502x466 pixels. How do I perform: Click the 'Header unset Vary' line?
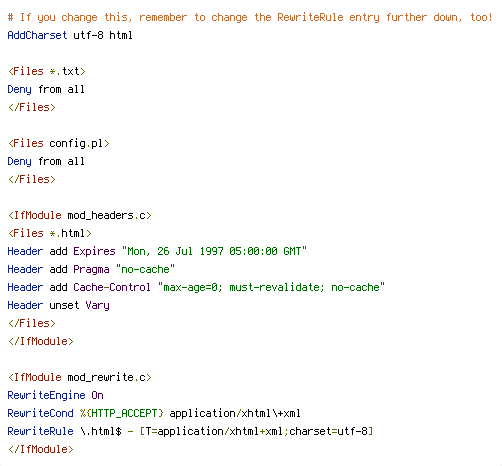58,305
